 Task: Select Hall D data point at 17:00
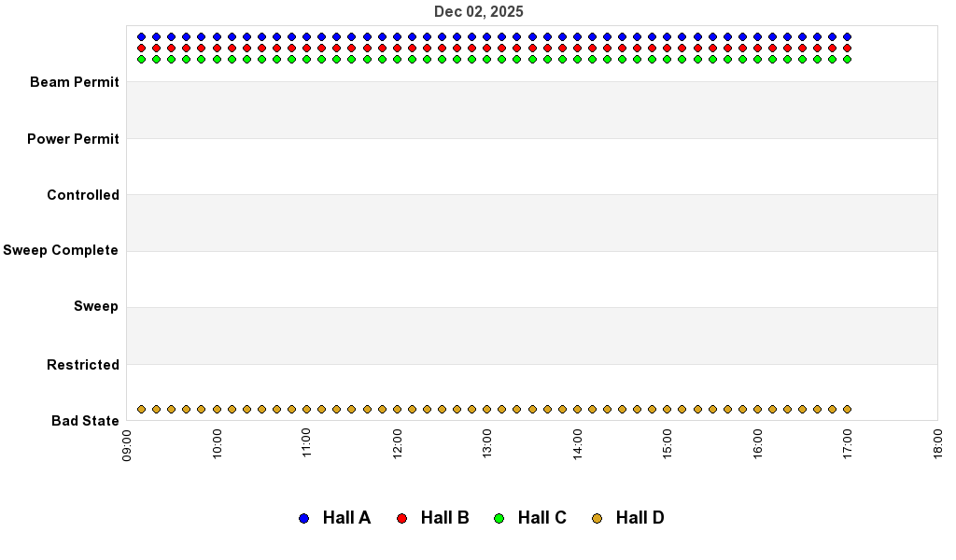[x=847, y=409]
